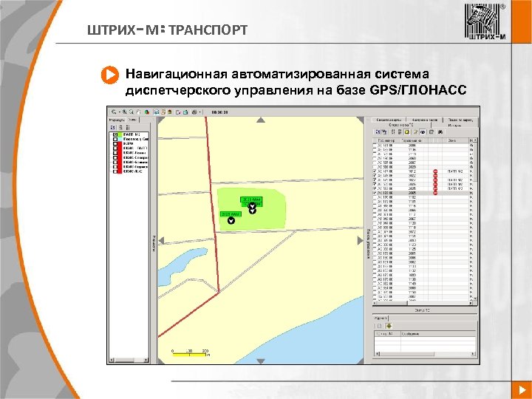Screen dimensions: 532x399
Task: Toggle the first highlighted blue toolbar icon
Action: [x=157, y=112]
